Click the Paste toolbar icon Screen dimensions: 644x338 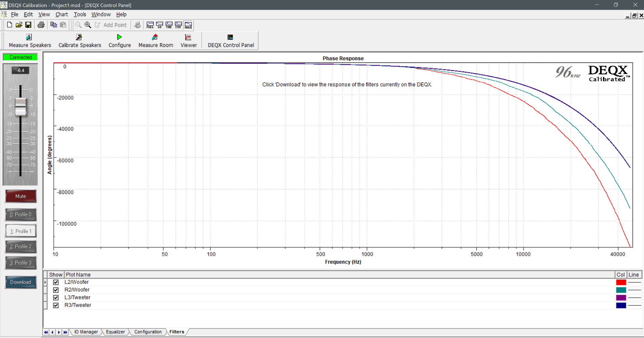pos(63,25)
